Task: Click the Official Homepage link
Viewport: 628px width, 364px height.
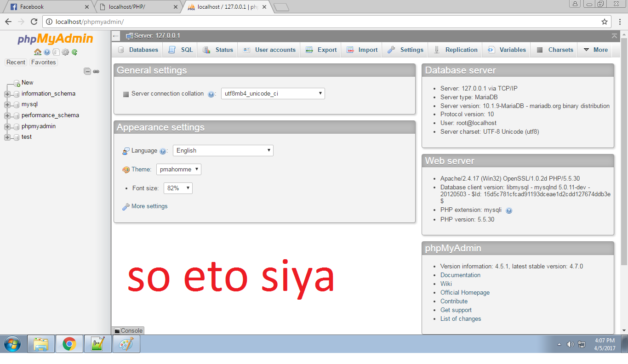Action: pos(465,292)
